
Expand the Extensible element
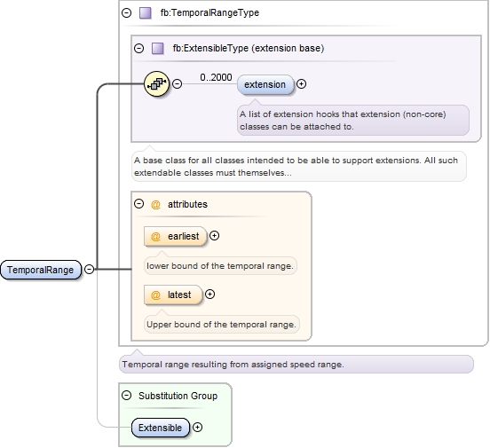[197, 427]
